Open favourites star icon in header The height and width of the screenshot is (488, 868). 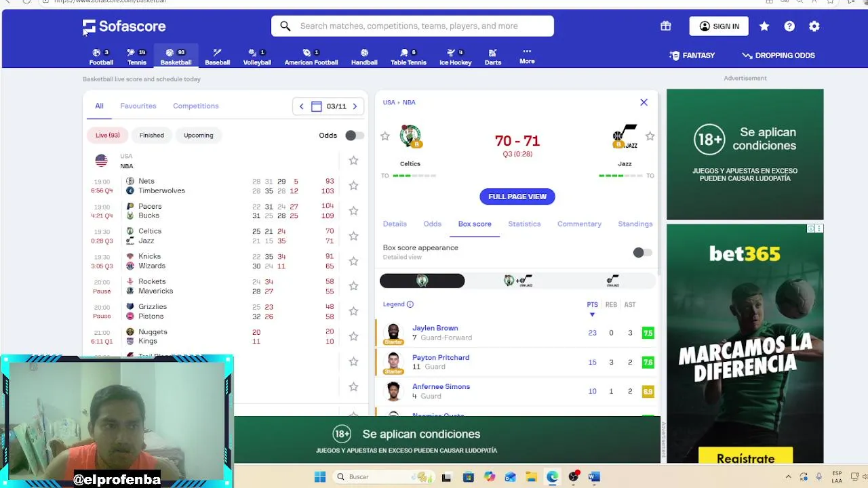[x=764, y=26]
